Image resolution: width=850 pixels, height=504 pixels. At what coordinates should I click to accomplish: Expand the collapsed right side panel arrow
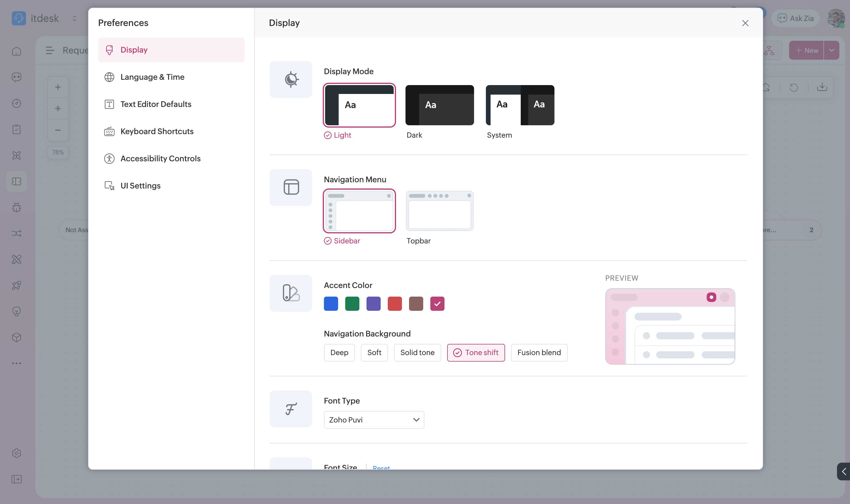coord(843,472)
